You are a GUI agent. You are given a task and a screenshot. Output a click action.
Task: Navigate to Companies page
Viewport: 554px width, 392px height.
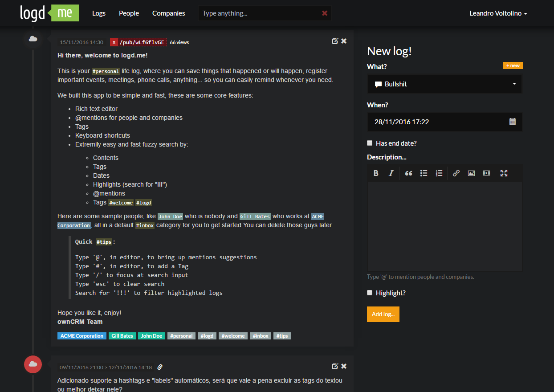169,13
